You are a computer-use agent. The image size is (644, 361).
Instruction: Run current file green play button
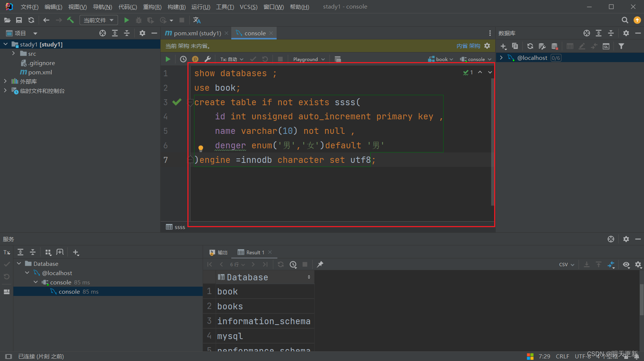coord(126,20)
